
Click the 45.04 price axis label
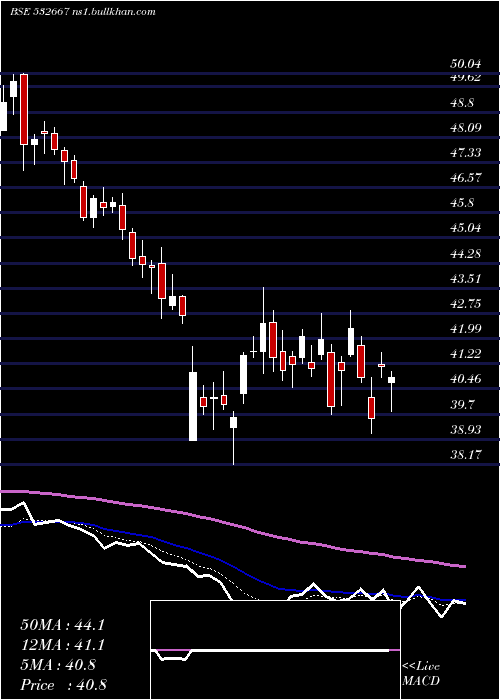466,228
